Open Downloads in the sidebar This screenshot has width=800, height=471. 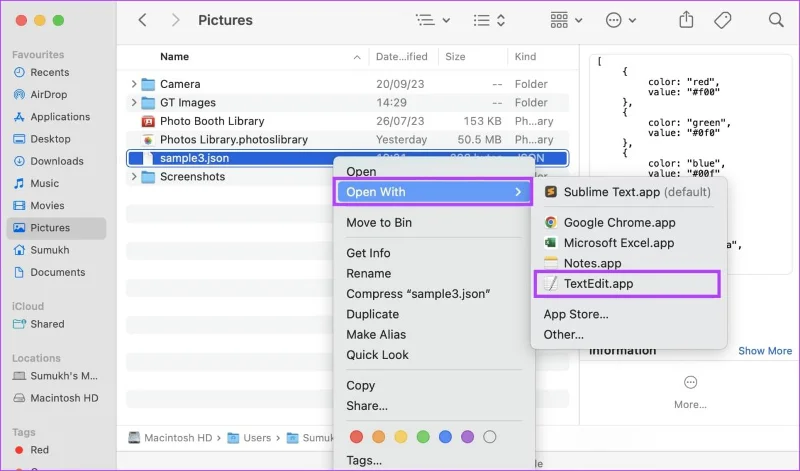click(x=56, y=161)
